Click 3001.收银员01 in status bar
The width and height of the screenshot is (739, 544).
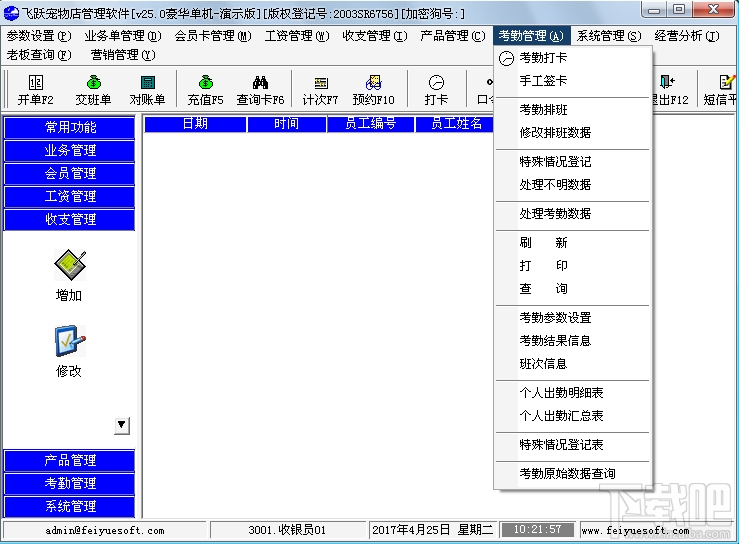(287, 530)
